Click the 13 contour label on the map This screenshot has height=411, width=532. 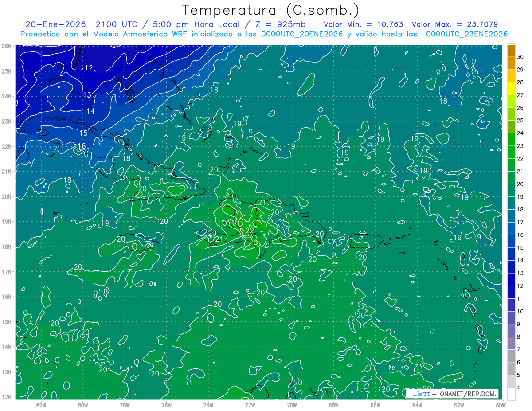[x=87, y=95]
